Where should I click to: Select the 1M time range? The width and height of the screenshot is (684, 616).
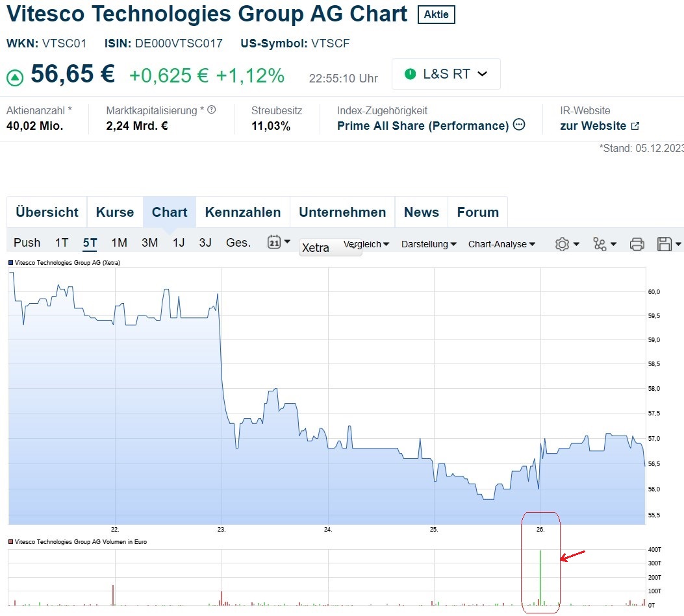(119, 242)
